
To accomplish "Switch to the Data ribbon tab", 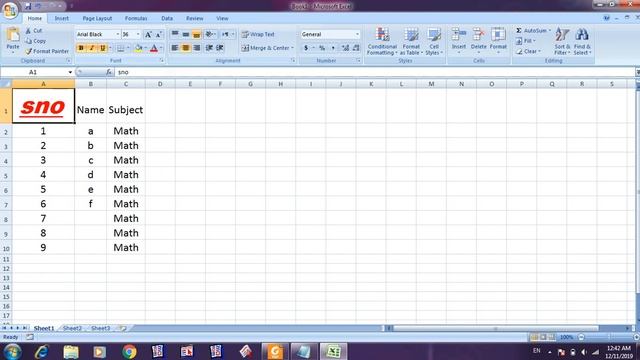I will pos(167,18).
